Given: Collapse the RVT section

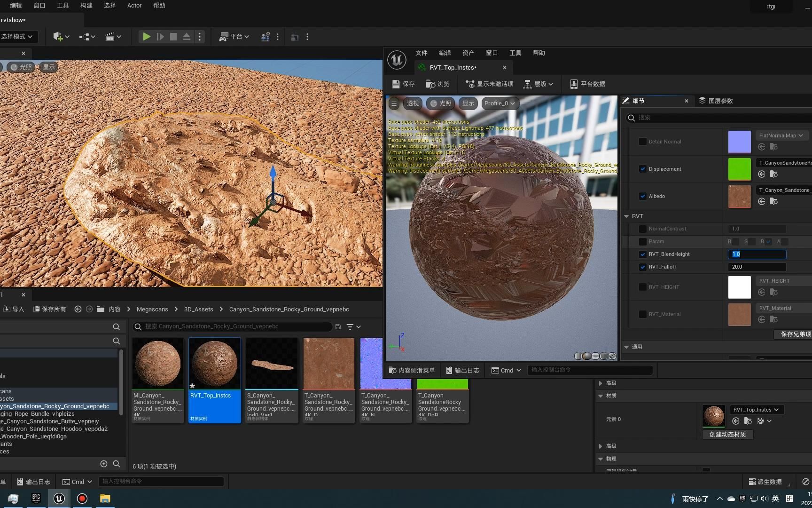Looking at the screenshot, I should [x=626, y=216].
